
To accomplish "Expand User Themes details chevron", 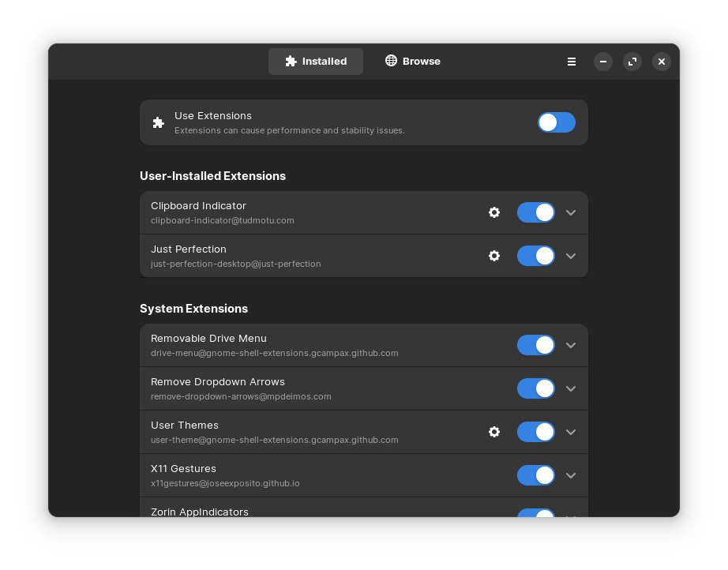I will (x=571, y=432).
